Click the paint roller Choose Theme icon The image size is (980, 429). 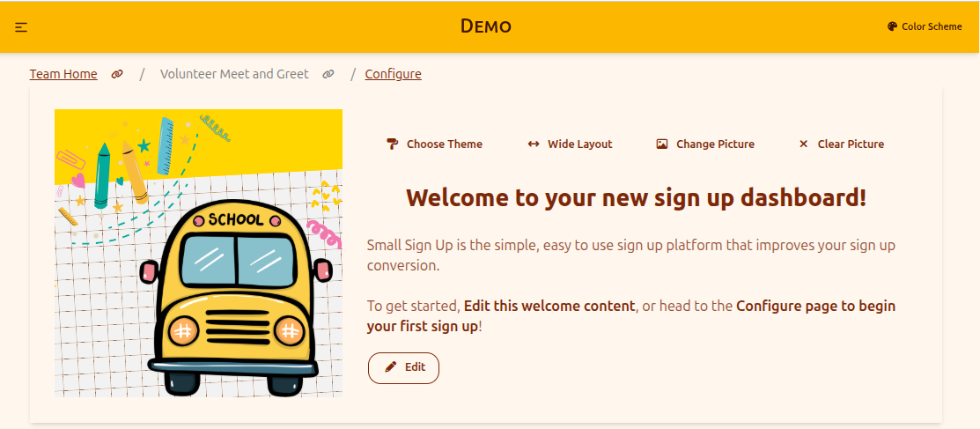(392, 144)
